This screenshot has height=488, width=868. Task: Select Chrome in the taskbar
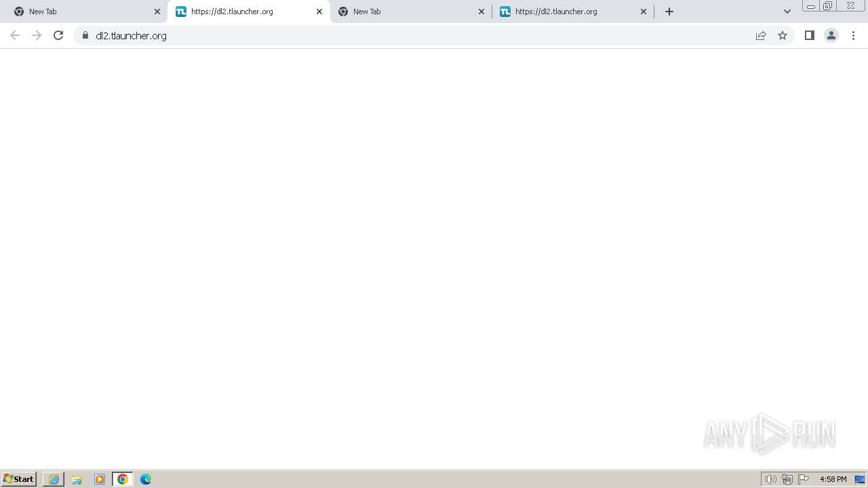pyautogui.click(x=123, y=479)
